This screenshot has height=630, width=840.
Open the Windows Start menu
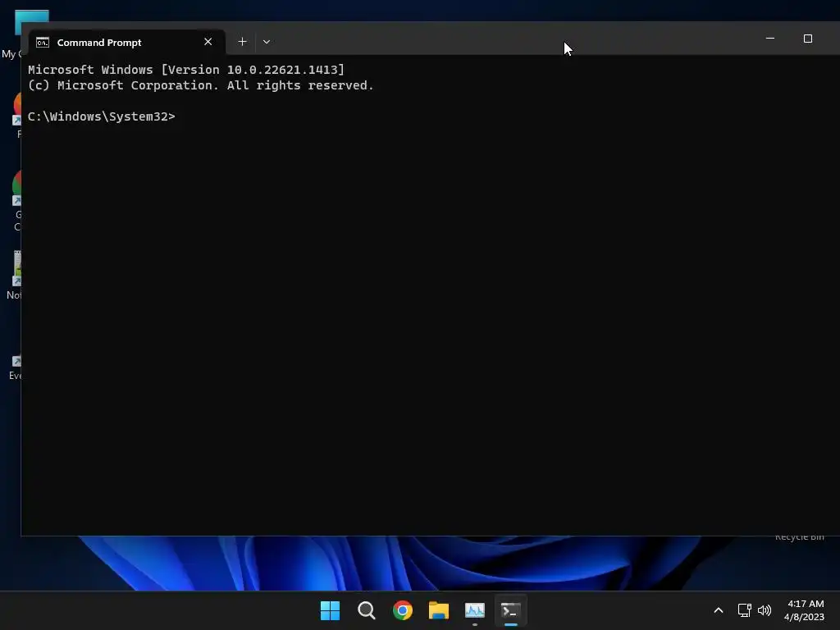click(330, 610)
